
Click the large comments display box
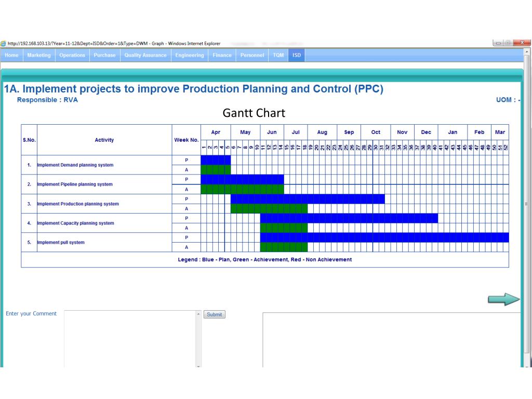pos(392,339)
